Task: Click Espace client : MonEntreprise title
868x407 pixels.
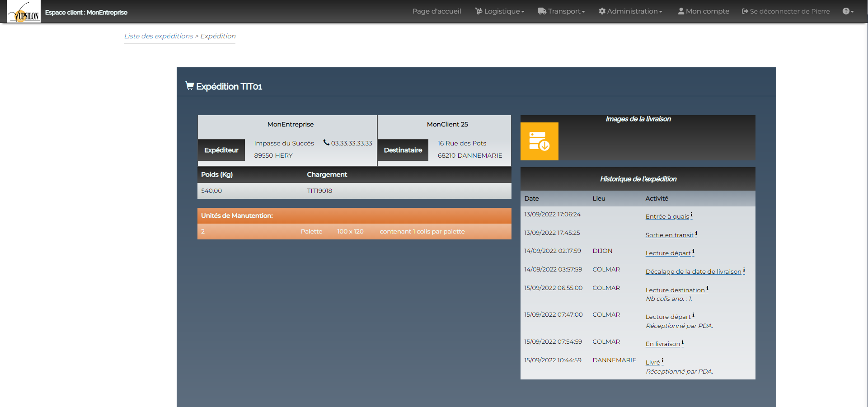Action: pyautogui.click(x=86, y=12)
